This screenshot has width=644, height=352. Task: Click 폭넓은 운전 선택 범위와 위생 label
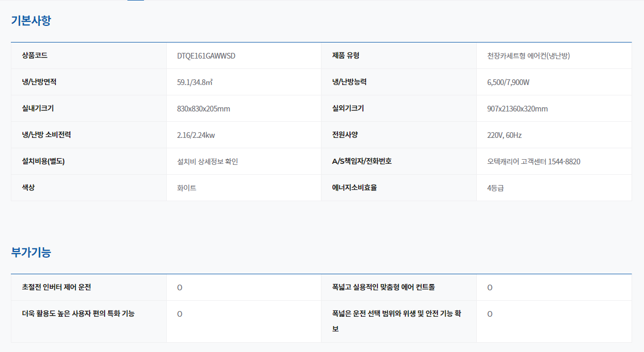(397, 321)
